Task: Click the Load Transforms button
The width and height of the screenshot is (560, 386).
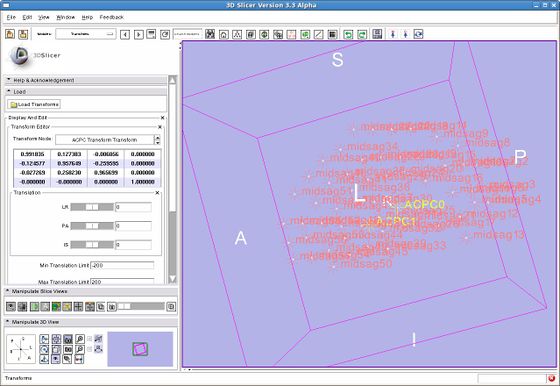Action: click(x=34, y=104)
